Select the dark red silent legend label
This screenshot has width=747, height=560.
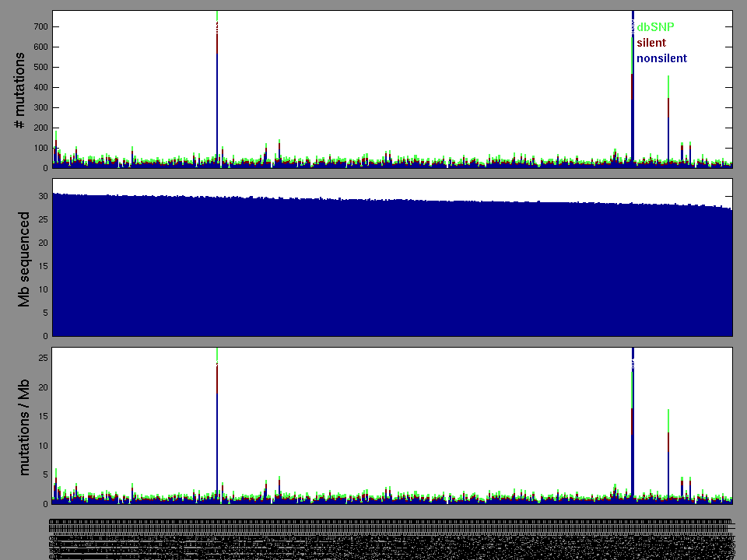tap(651, 43)
